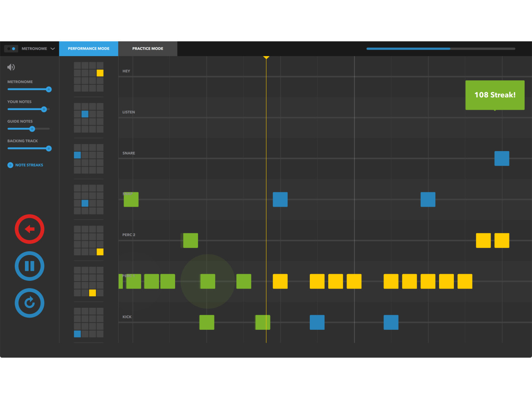
Task: Click the Your Notes volume slider handle
Action: click(44, 109)
